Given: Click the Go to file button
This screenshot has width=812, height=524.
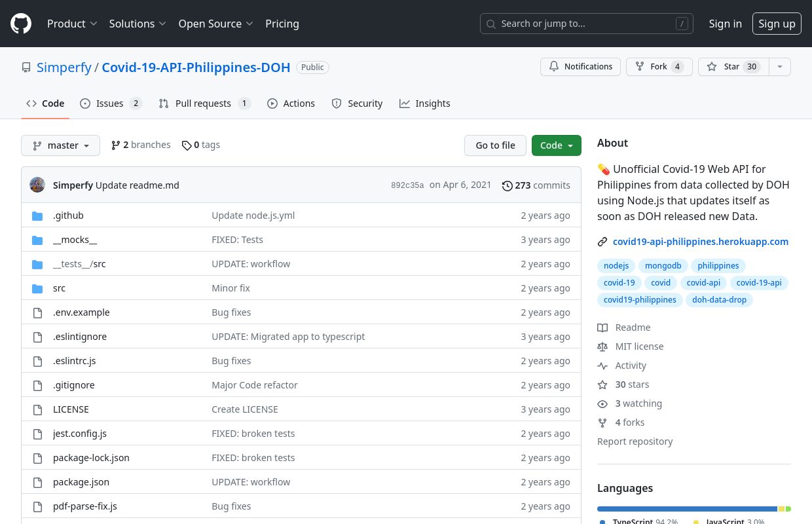Looking at the screenshot, I should tap(496, 145).
